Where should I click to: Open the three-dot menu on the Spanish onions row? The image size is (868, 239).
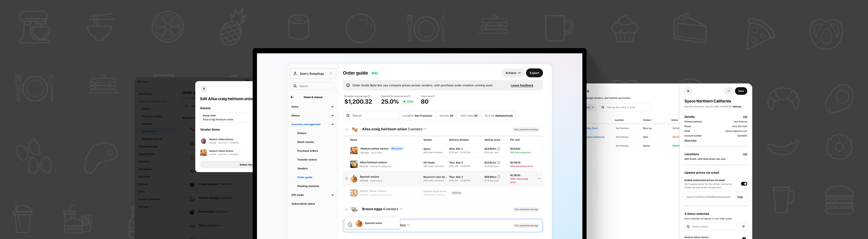click(x=539, y=178)
